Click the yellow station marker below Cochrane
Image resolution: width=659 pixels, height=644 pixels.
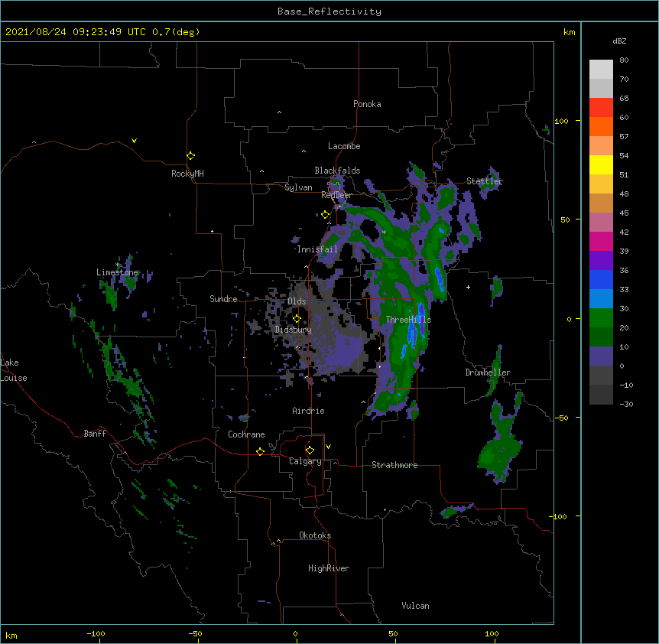pyautogui.click(x=260, y=451)
